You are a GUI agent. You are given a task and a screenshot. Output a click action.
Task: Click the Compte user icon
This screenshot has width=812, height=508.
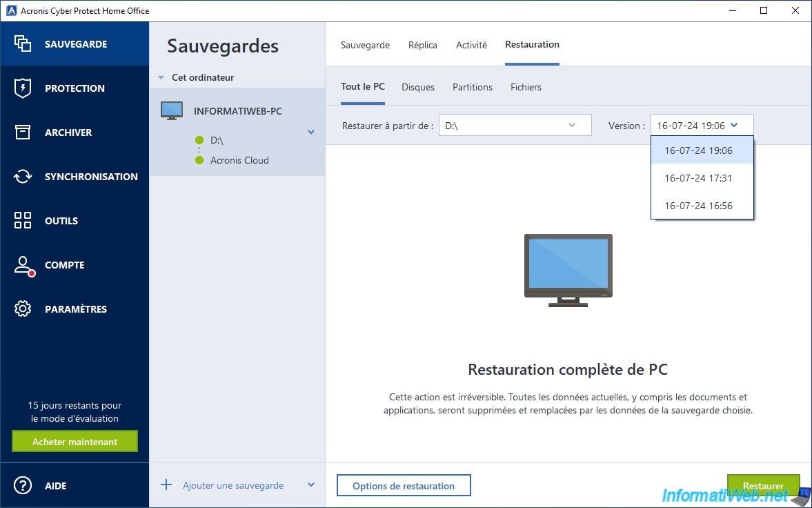24,266
